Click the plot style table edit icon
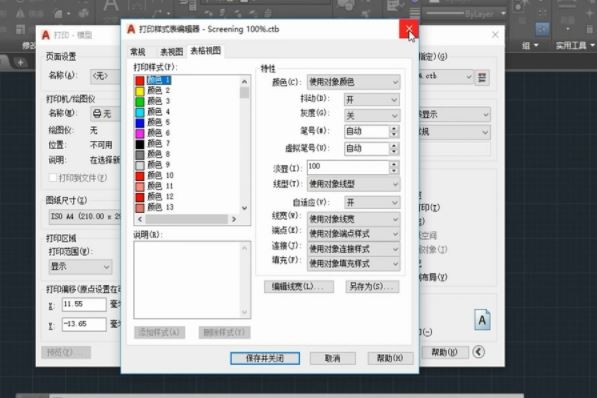Image resolution: width=597 pixels, height=398 pixels. [x=482, y=78]
